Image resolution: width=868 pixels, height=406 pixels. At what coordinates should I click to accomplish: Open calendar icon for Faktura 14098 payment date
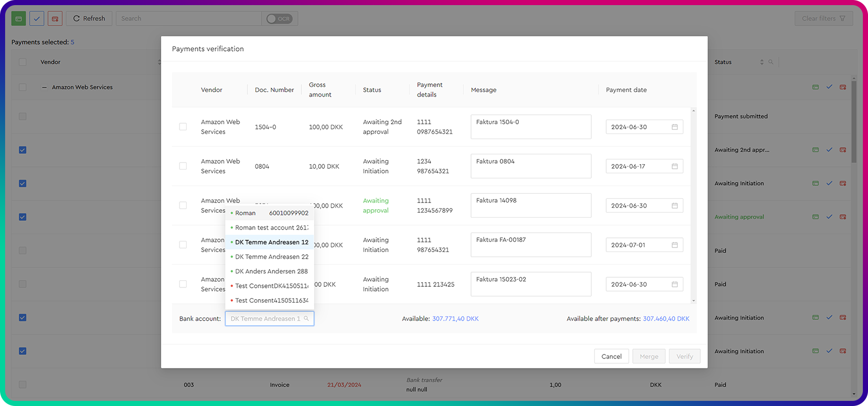[675, 206]
